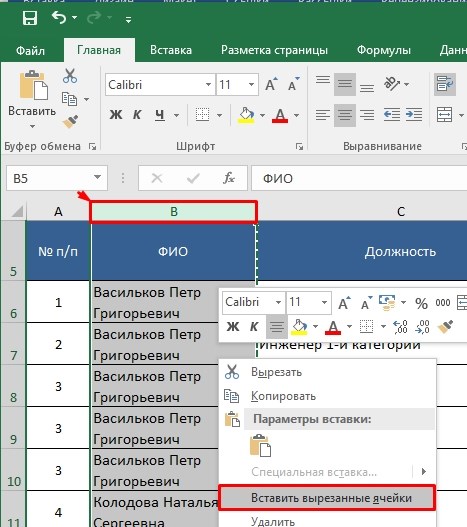Click the ribbon Format Painter brush
This screenshot has height=527, width=467.
click(x=70, y=122)
